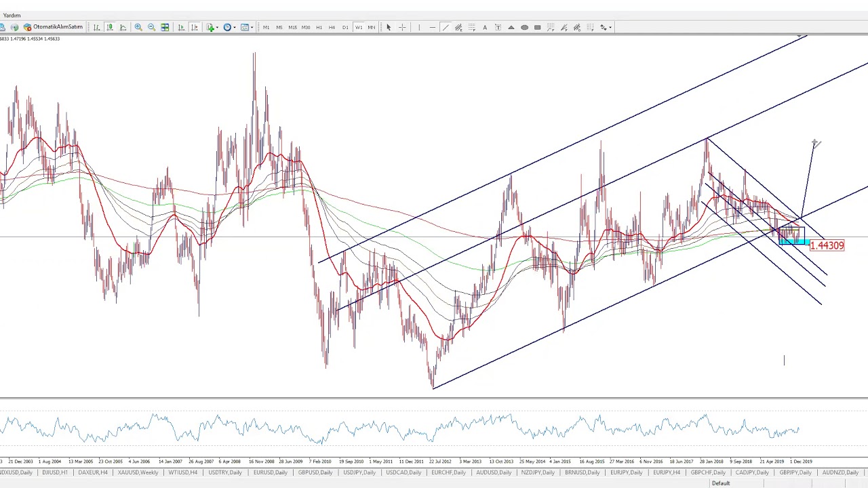868x488 pixels.
Task: Zoom in on the chart
Action: tap(138, 27)
